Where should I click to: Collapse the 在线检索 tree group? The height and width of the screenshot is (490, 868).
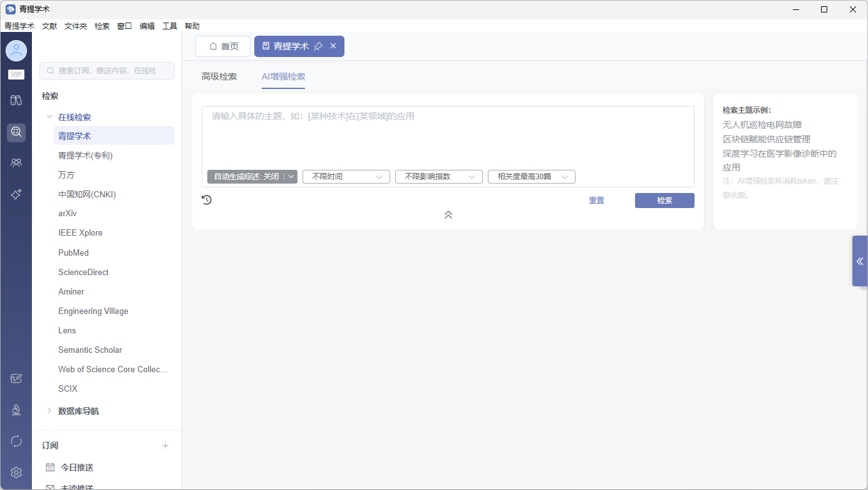[x=49, y=117]
